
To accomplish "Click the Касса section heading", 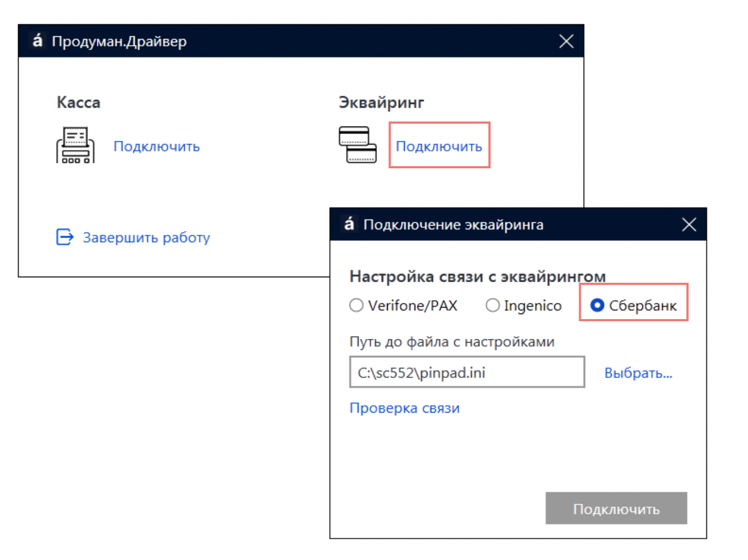I will tap(79, 102).
